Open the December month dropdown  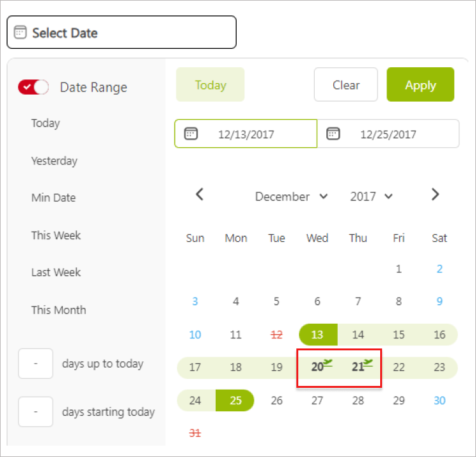(291, 197)
